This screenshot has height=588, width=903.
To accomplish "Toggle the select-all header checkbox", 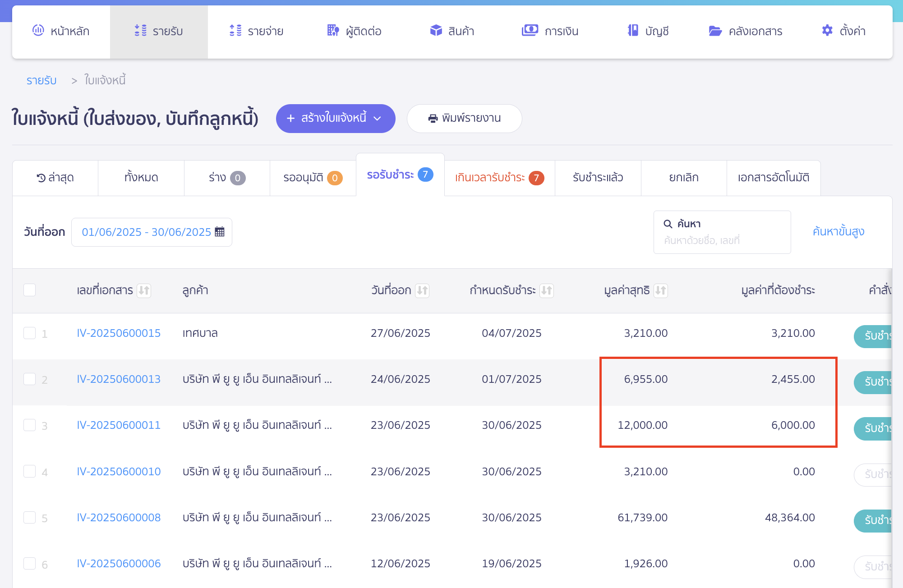I will pyautogui.click(x=30, y=290).
